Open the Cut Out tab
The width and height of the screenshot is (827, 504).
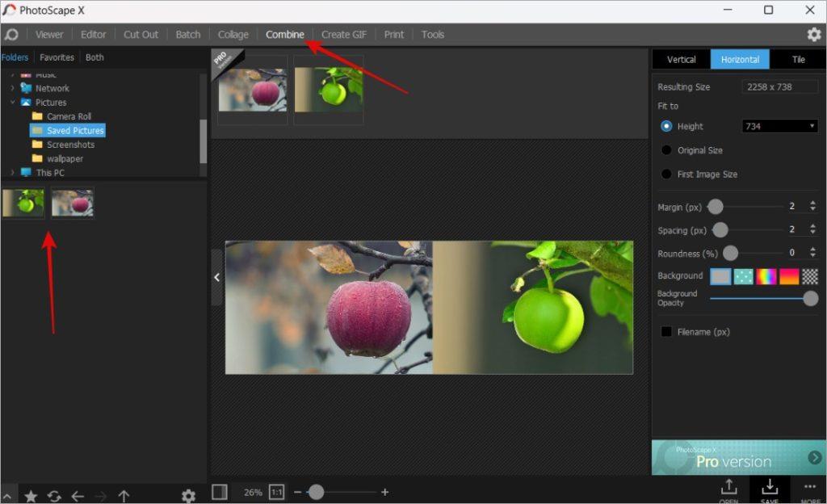[x=141, y=35]
